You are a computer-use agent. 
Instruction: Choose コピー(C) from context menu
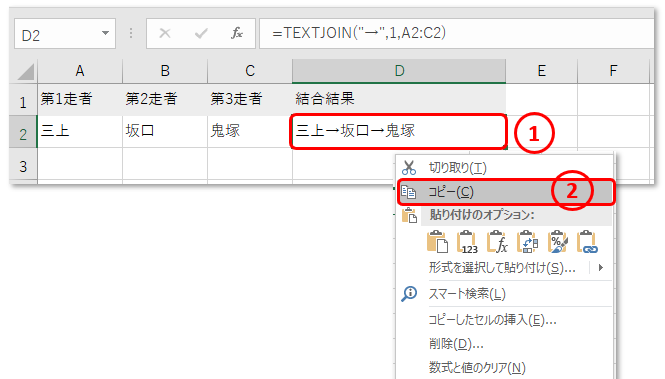pos(505,192)
